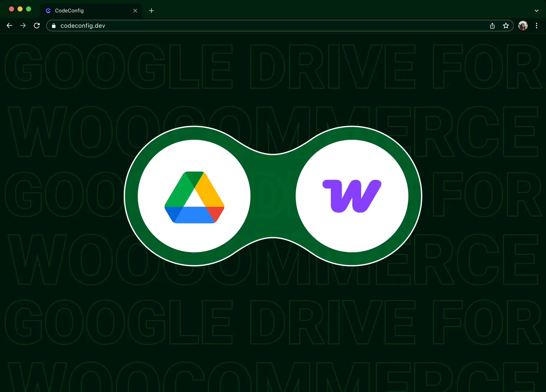The height and width of the screenshot is (392, 546).
Task: Open the tab list chevron at top right
Action: pos(536,11)
